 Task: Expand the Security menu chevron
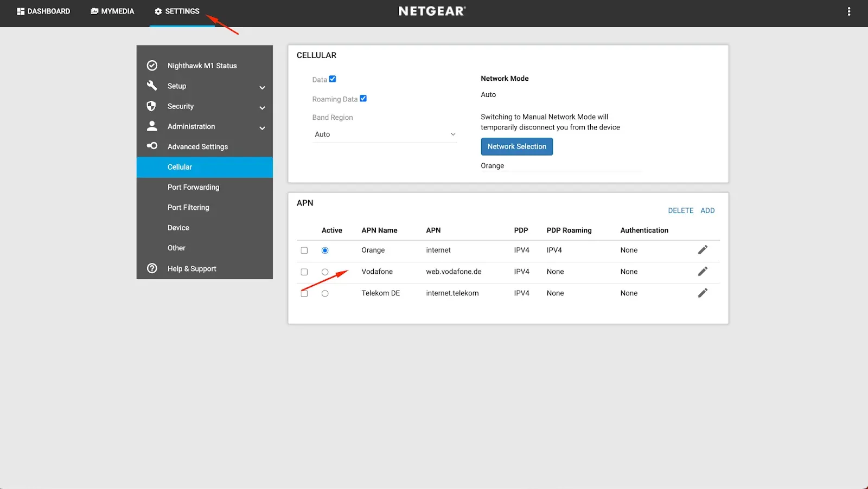click(x=262, y=108)
